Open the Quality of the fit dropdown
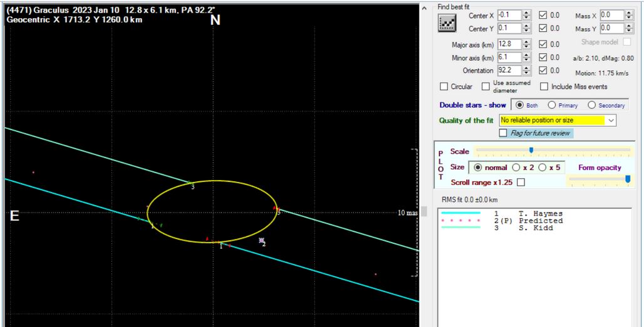Image resolution: width=644 pixels, height=327 pixels. pyautogui.click(x=611, y=119)
